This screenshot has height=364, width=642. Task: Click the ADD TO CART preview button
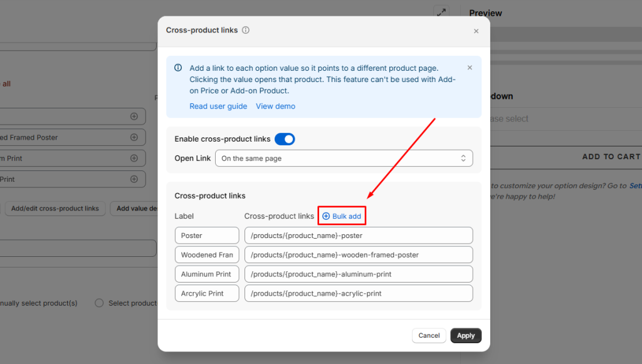point(610,157)
